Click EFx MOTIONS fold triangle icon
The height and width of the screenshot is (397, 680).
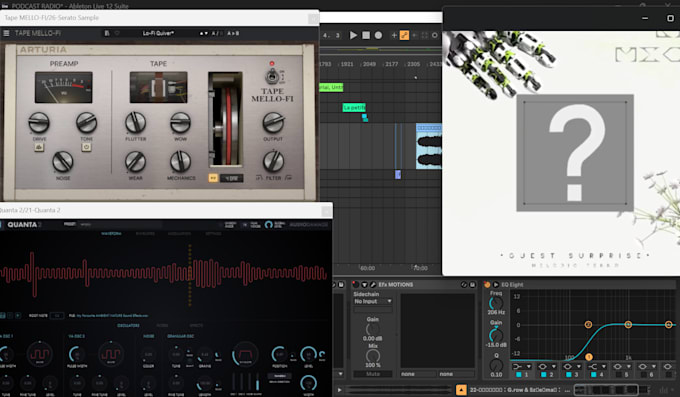[x=365, y=285]
